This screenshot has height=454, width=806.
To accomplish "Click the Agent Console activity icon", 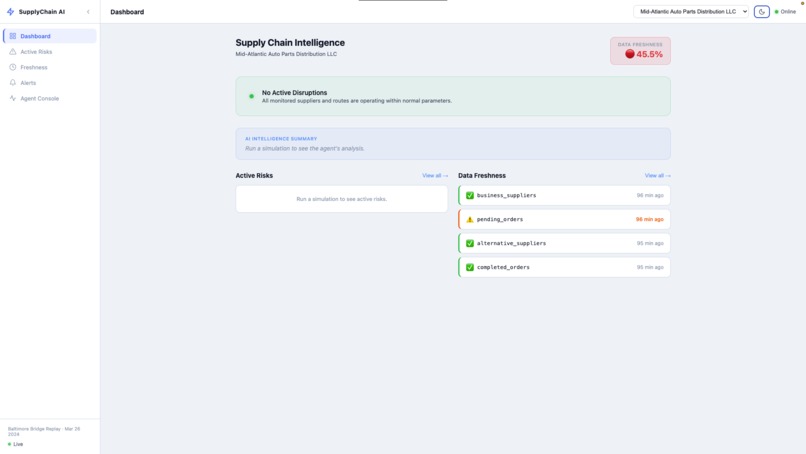I will [13, 98].
